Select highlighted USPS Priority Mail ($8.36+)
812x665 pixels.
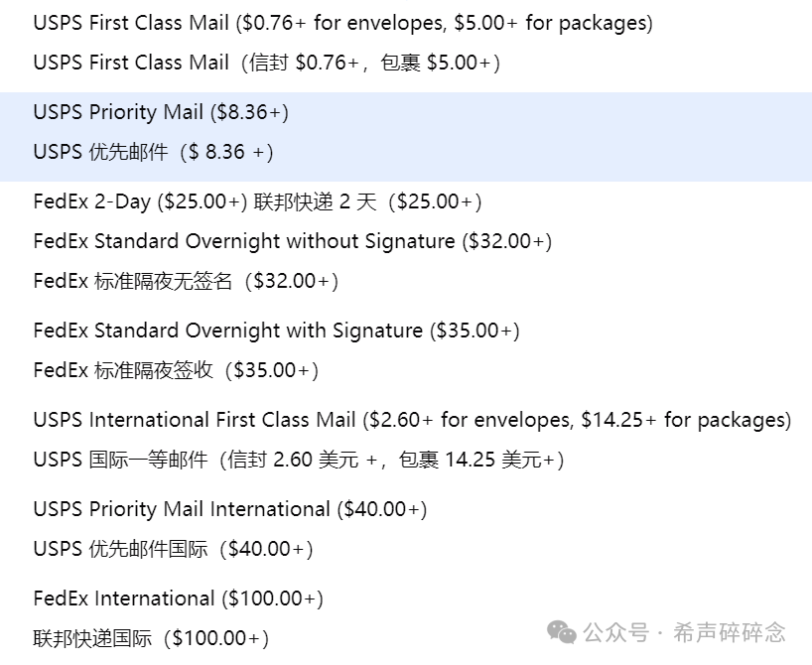click(161, 112)
